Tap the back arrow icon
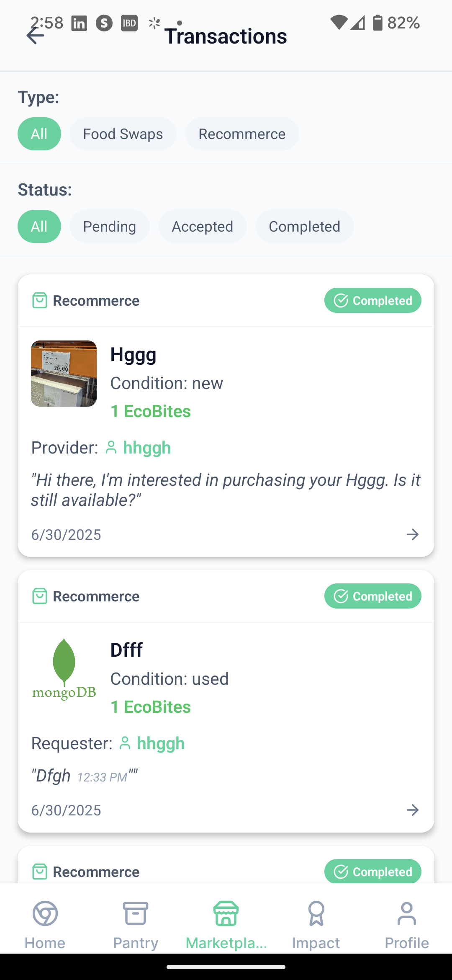 point(36,36)
